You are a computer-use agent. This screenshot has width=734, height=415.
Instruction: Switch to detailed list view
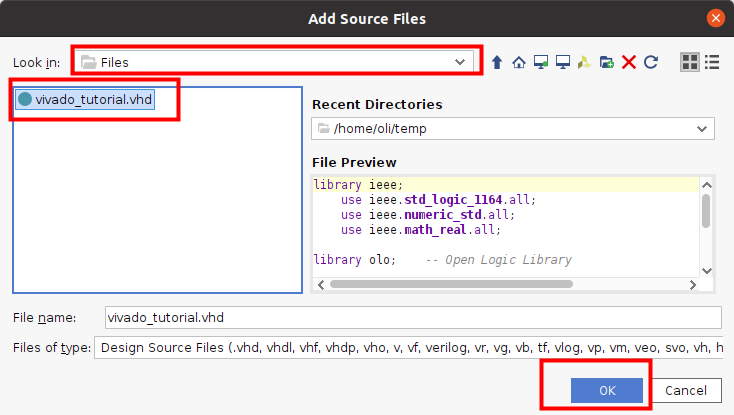(712, 62)
